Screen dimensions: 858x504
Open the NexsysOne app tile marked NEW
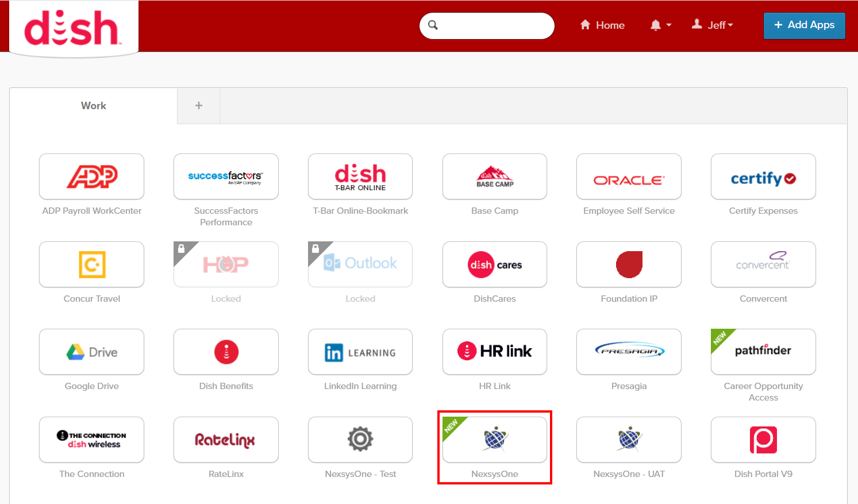click(495, 440)
